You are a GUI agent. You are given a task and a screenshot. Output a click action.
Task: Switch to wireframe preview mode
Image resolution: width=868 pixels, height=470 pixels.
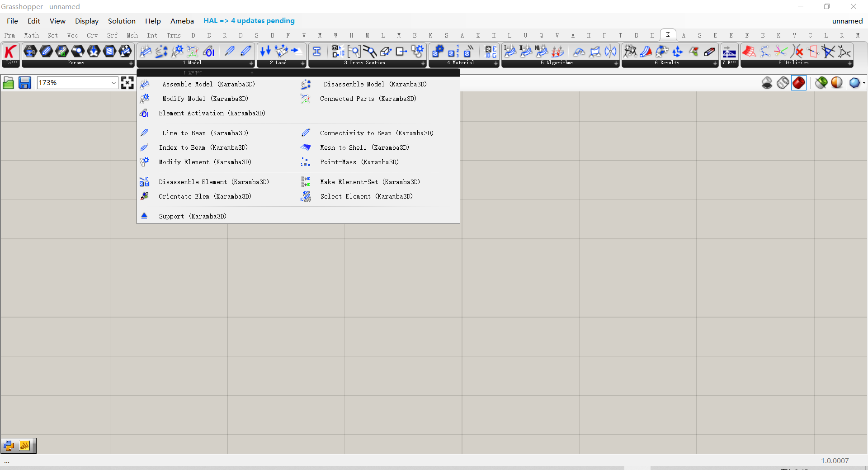point(783,83)
